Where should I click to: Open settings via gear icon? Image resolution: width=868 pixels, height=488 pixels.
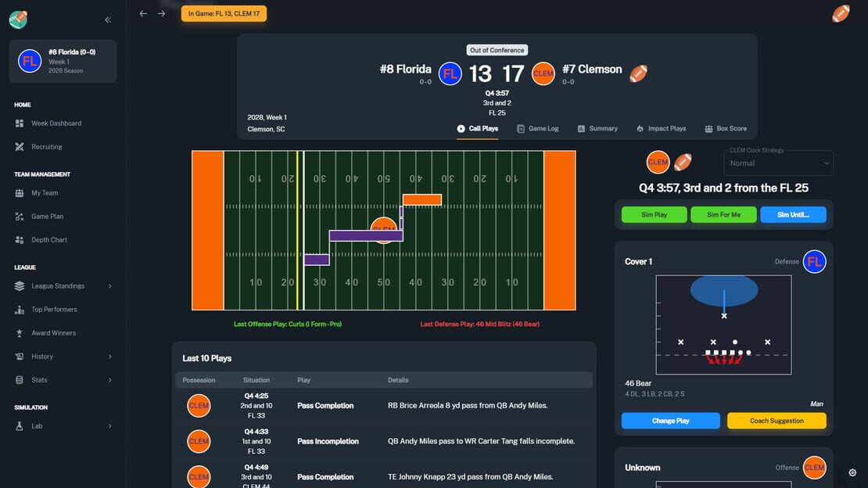pyautogui.click(x=852, y=472)
